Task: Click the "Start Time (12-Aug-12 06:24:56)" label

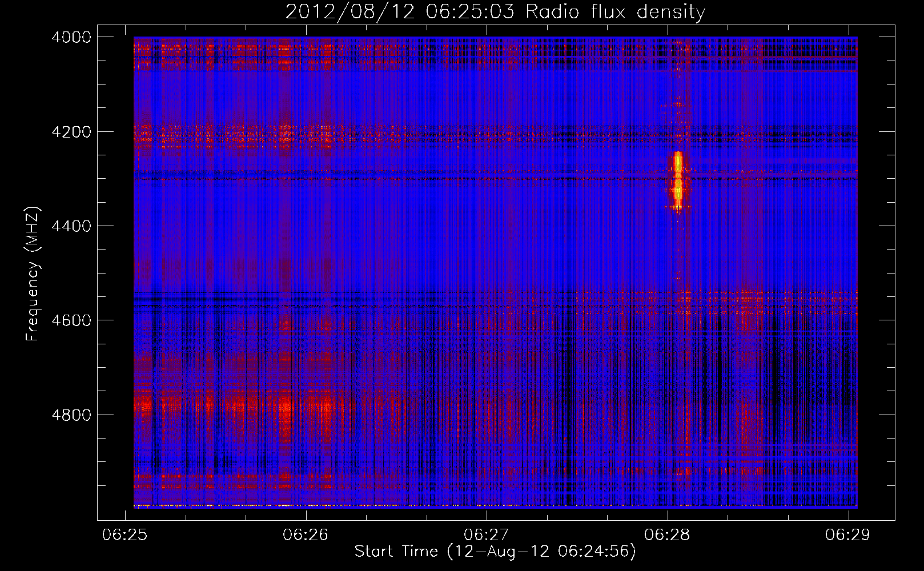Action: (495, 552)
